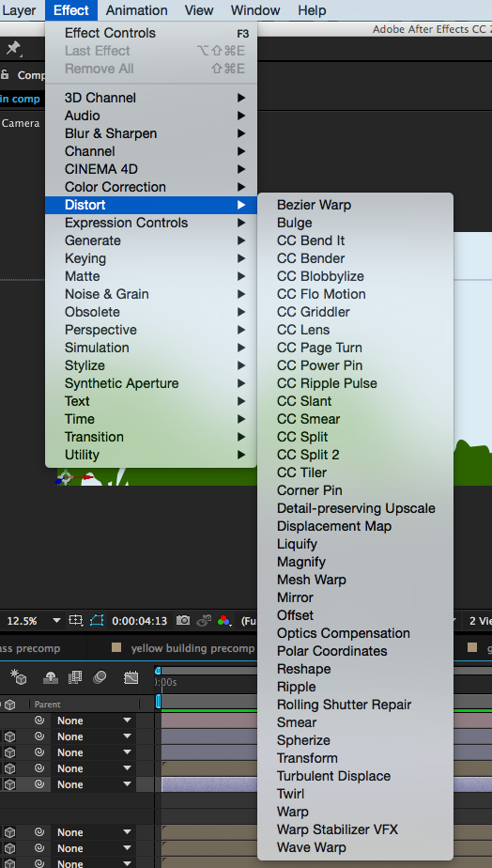
Task: Open Parent None dropdown on the highlighted layer row
Action: pos(93,784)
